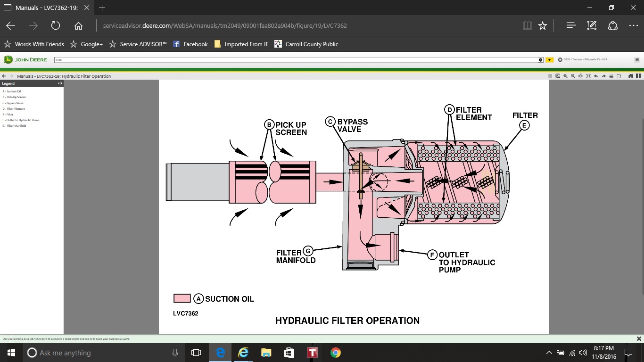Print the figure with printer icon
The image size is (644, 362).
point(611,76)
